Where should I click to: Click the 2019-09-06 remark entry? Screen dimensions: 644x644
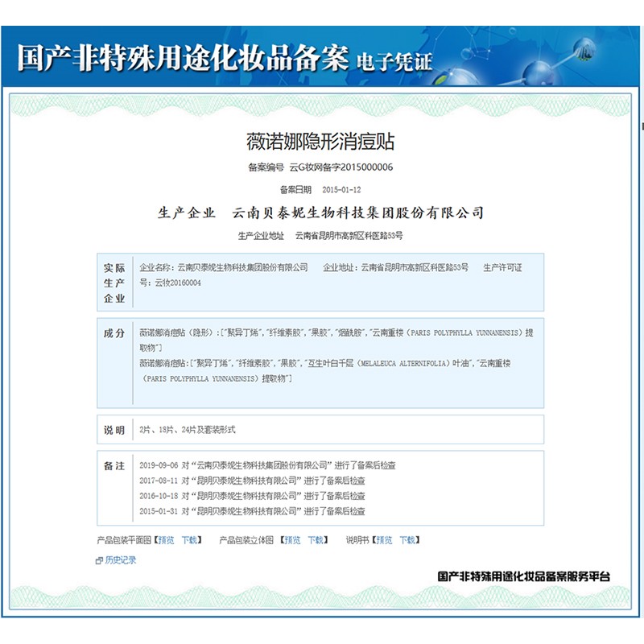tap(266, 466)
